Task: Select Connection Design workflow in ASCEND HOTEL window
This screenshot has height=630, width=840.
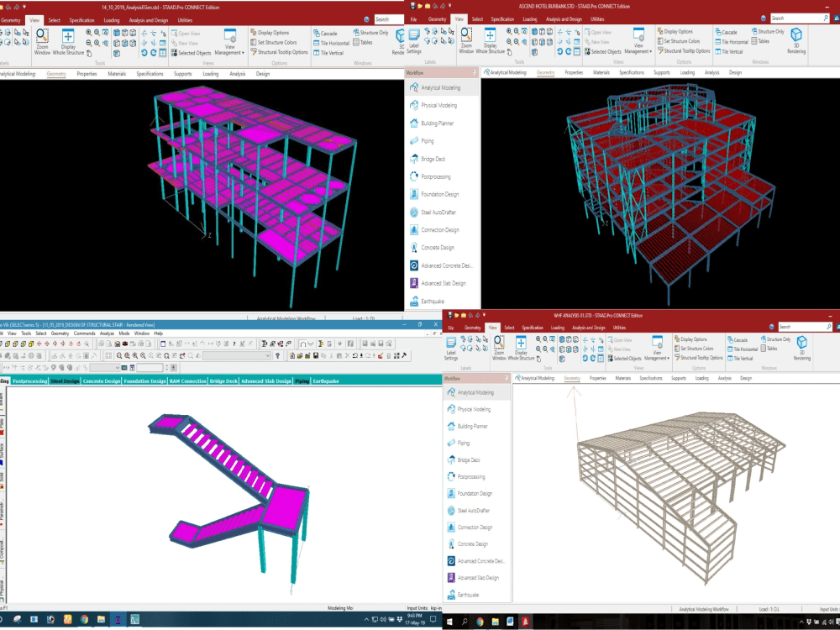Action: (x=442, y=230)
